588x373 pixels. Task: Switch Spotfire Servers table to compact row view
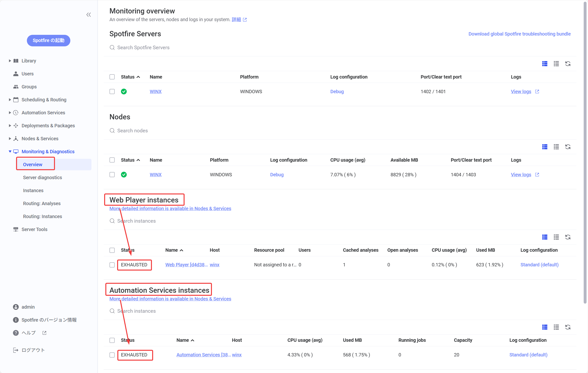(x=556, y=64)
